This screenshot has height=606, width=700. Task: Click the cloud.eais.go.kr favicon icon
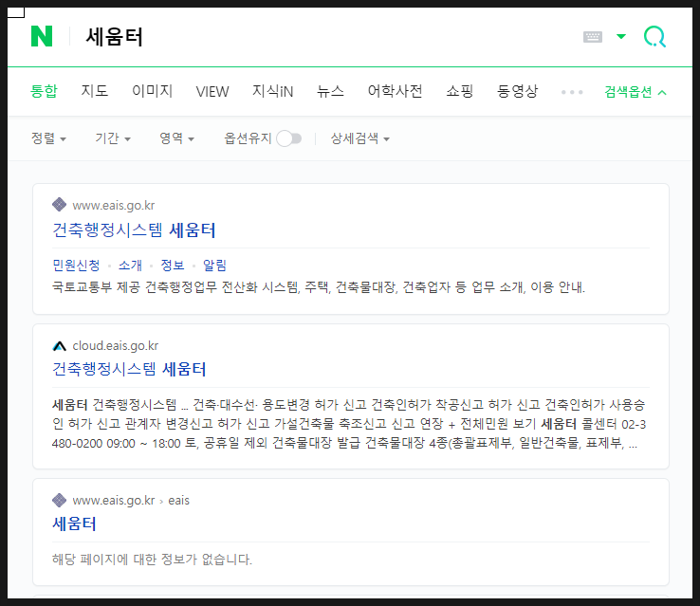[60, 346]
